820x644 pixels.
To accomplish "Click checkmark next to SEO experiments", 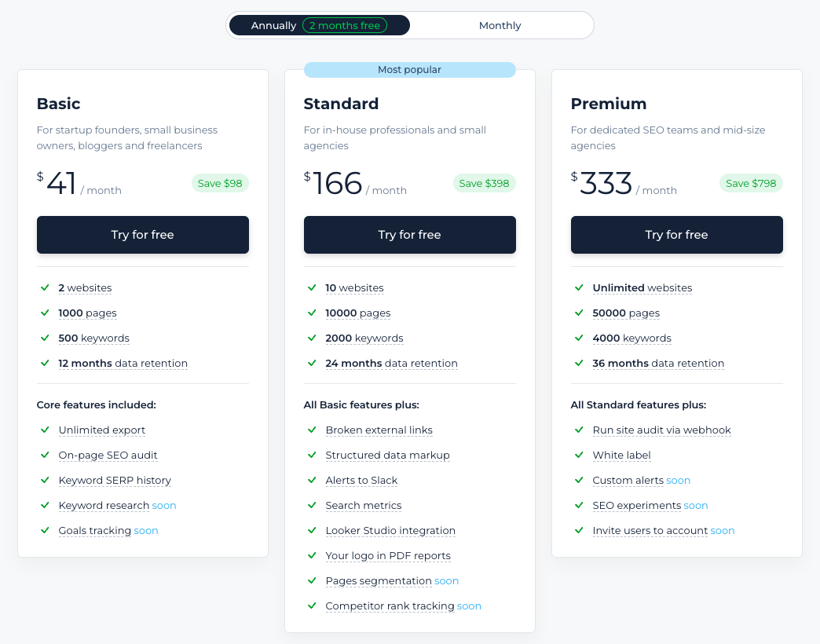I will coord(579,505).
